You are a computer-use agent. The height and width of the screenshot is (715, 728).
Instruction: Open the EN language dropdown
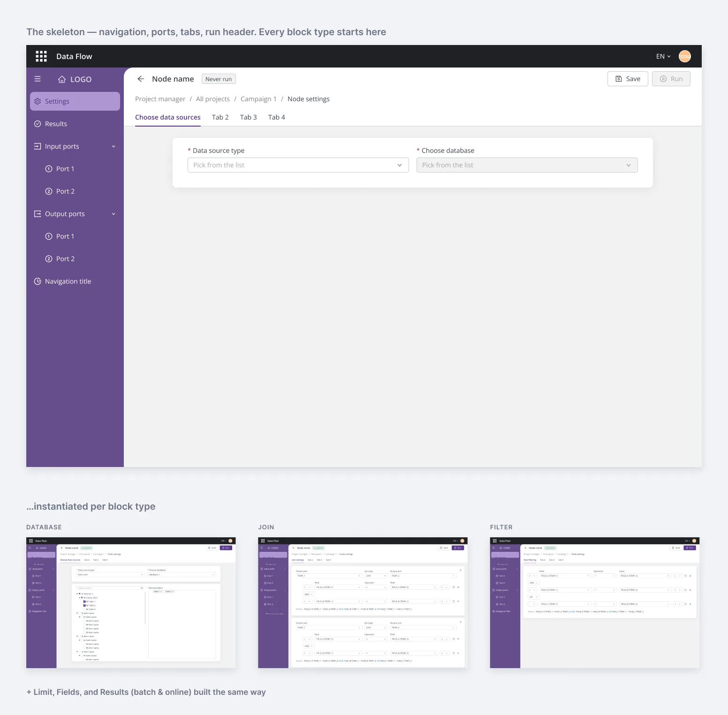click(x=663, y=56)
